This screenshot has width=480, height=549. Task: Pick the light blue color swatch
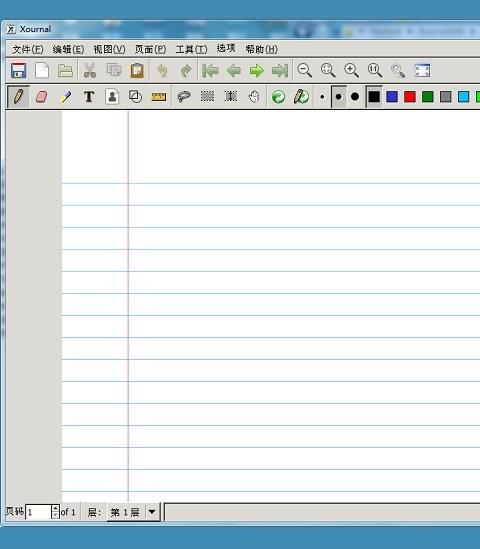click(x=464, y=97)
